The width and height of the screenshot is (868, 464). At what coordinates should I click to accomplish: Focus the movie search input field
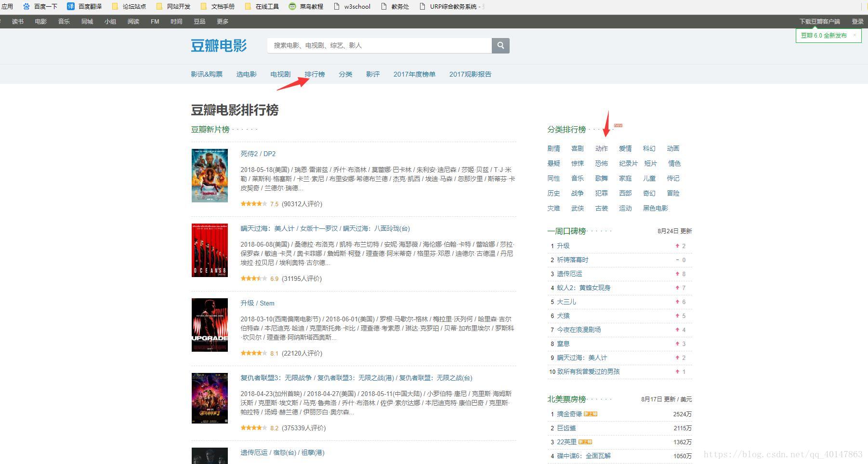[x=380, y=45]
